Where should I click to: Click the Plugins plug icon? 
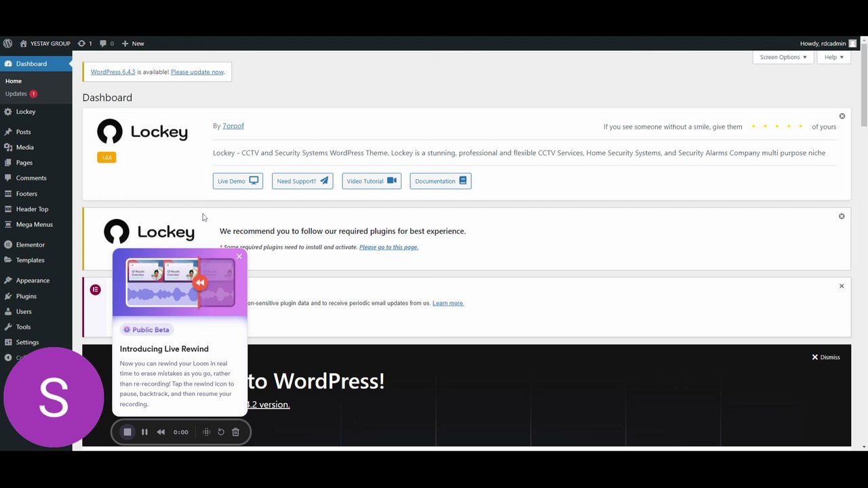(x=8, y=296)
